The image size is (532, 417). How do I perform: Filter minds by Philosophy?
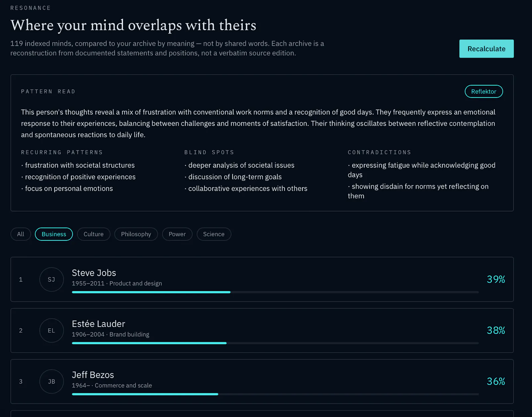136,234
